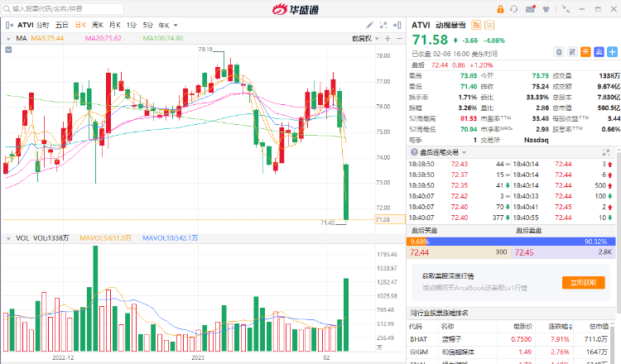Click the ask price 72.45 cell
The height and width of the screenshot is (364, 621).
tap(524, 252)
